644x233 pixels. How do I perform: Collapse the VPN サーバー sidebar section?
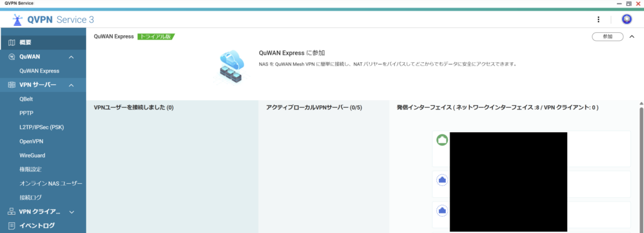click(71, 86)
